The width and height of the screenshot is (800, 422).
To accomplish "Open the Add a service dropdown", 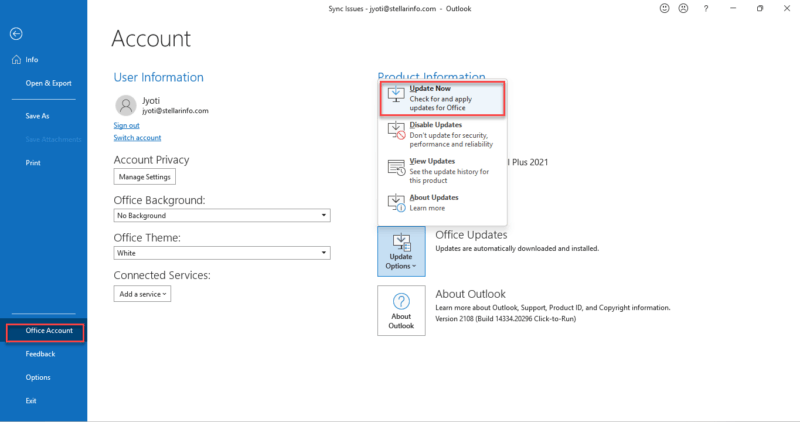I will tap(143, 294).
